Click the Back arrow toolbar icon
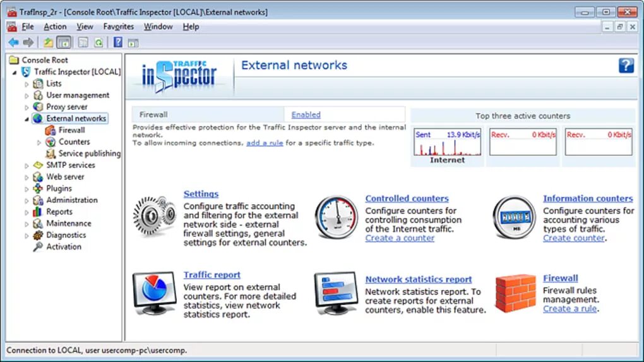This screenshot has height=362, width=644. click(13, 42)
